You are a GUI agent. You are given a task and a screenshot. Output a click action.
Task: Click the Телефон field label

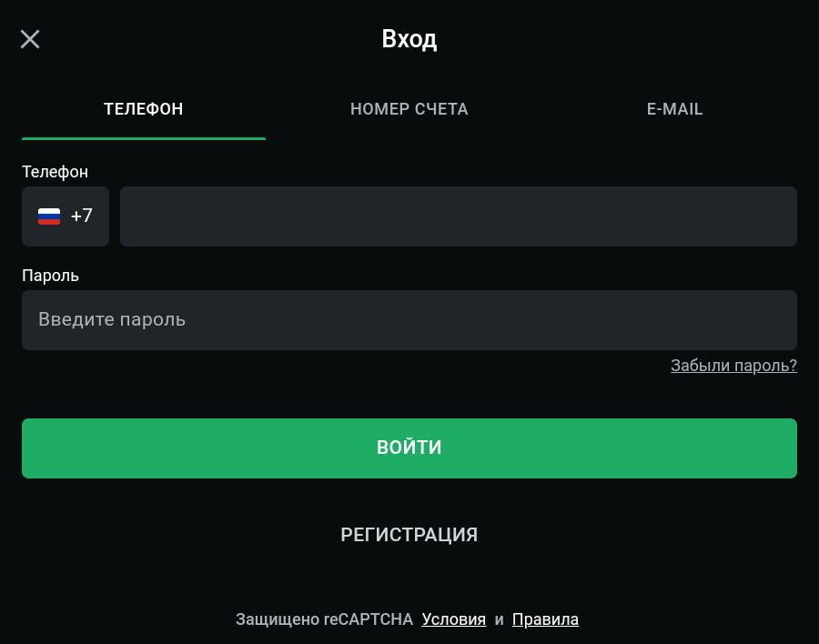point(55,172)
